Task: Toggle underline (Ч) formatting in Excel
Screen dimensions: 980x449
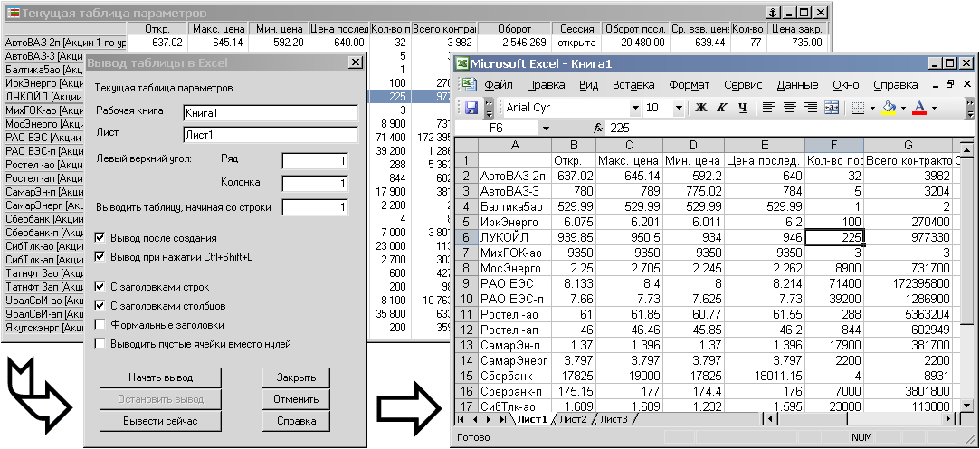Action: (743, 108)
